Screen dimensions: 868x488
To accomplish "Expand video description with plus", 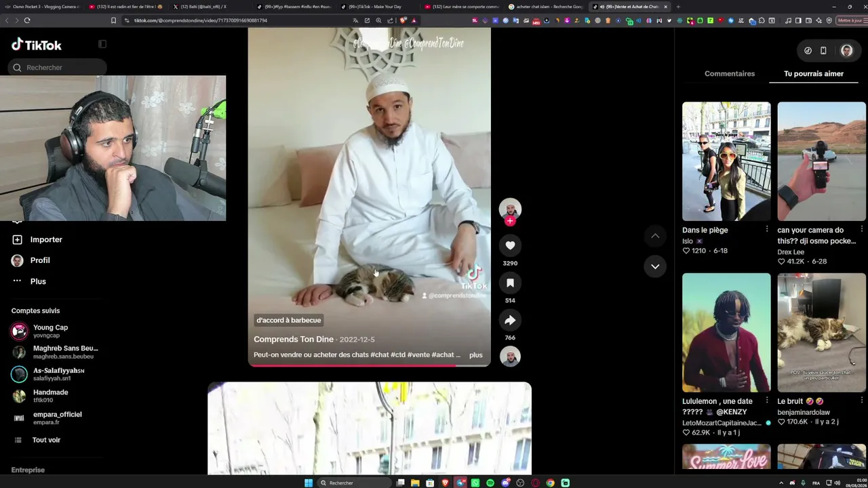I will pos(476,355).
